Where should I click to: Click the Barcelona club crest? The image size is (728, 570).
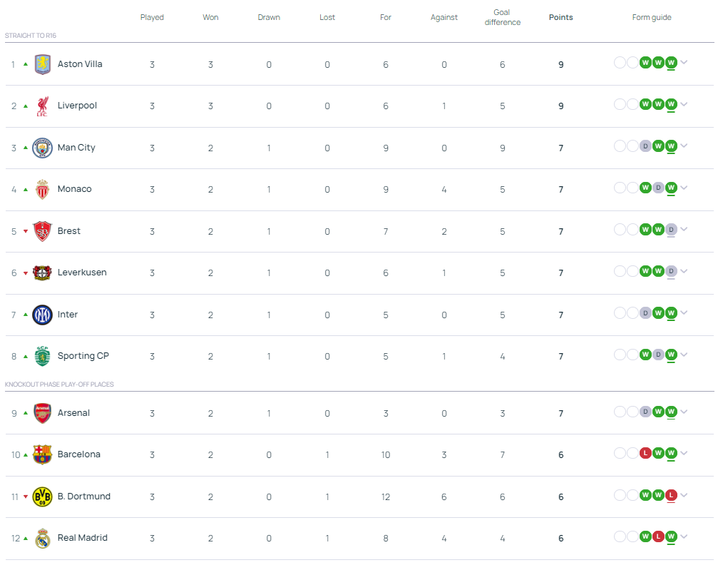(x=43, y=454)
